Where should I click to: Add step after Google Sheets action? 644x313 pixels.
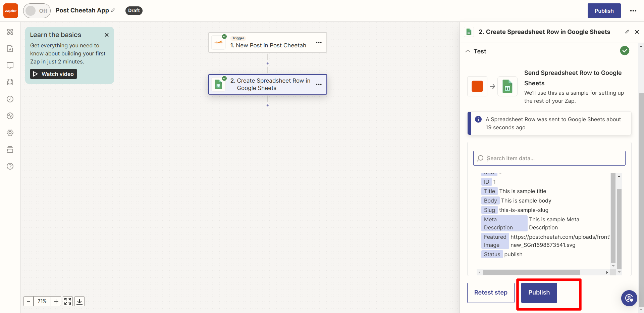click(268, 105)
